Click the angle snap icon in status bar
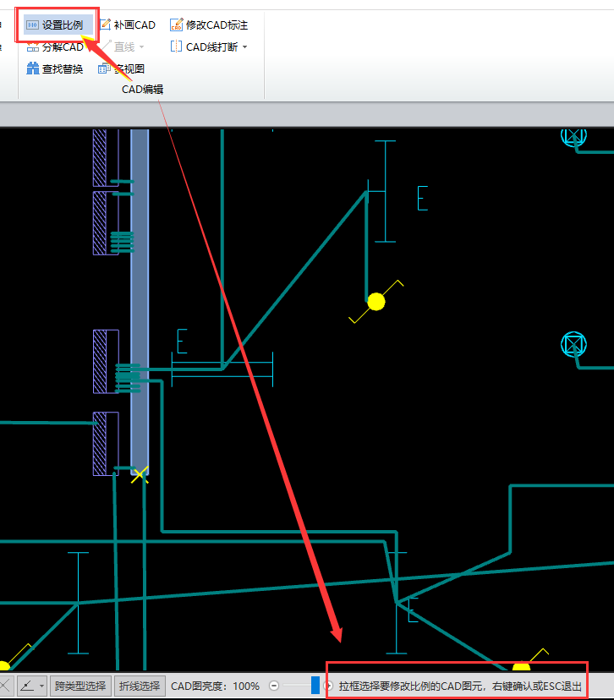Screen dimensions: 614x700 27,686
